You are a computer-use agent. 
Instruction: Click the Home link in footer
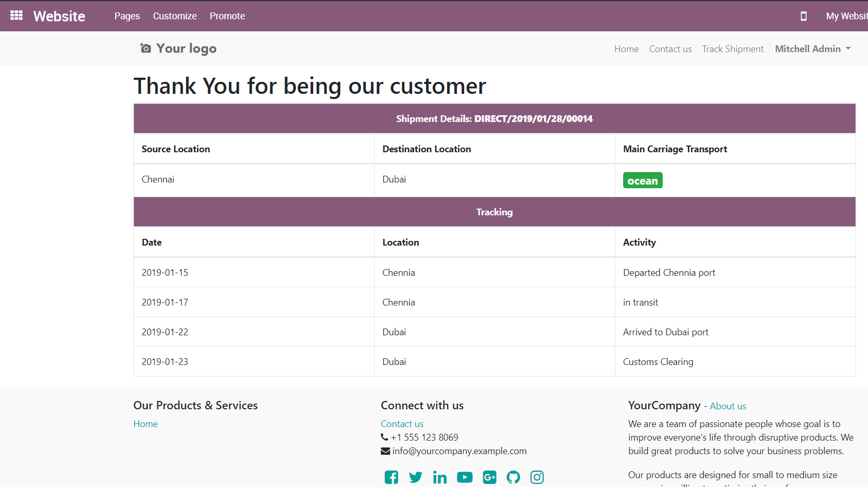click(145, 424)
